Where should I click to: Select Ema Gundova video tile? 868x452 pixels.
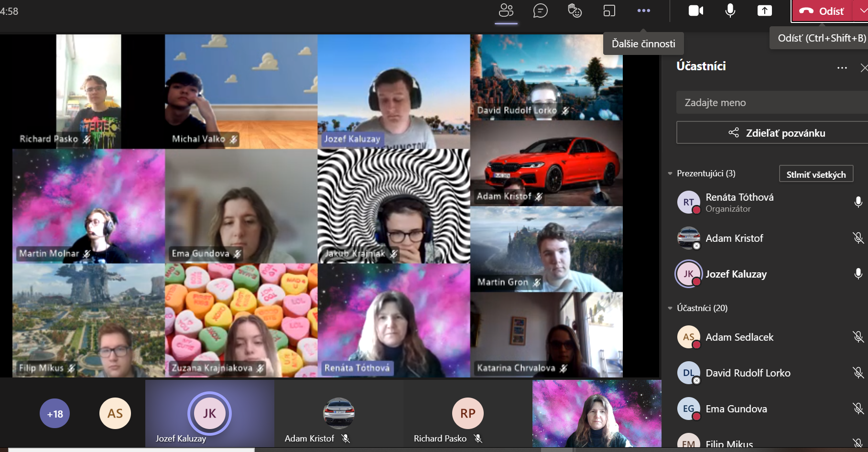[241, 206]
